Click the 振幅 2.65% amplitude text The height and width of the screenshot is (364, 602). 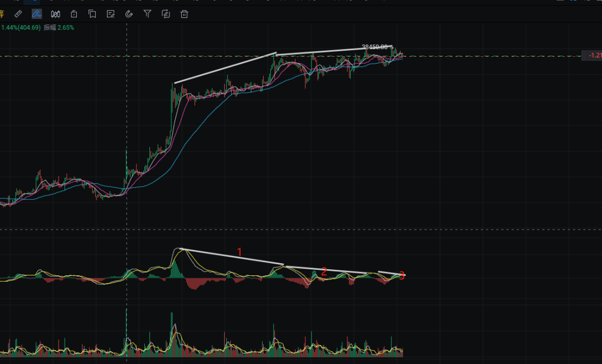click(59, 28)
